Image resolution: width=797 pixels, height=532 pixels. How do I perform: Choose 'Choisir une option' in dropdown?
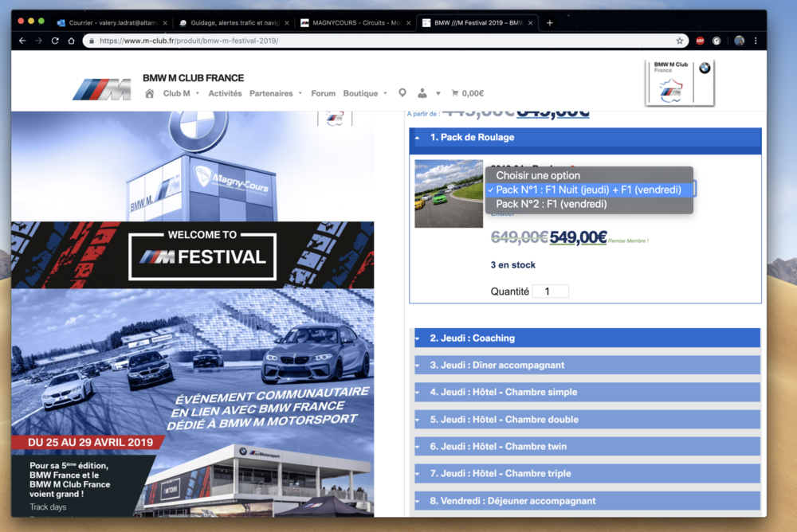pyautogui.click(x=589, y=175)
